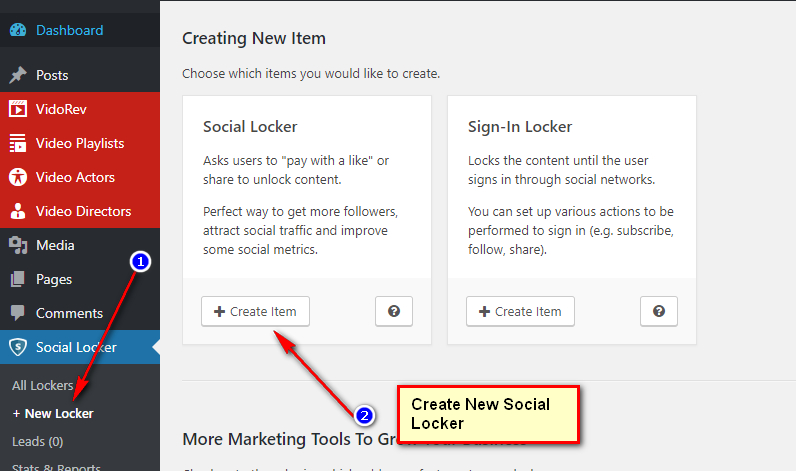Click the VidoRev play icon

click(18, 109)
